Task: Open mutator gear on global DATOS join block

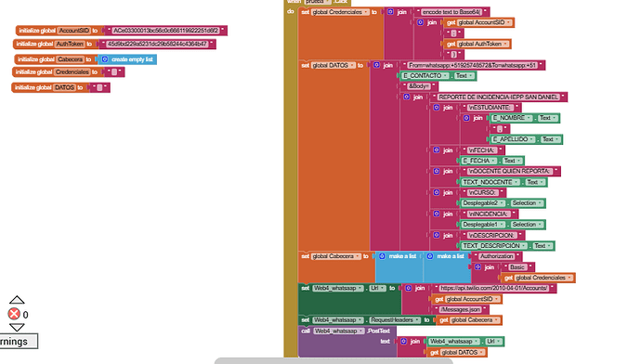Action: pyautogui.click(x=377, y=65)
